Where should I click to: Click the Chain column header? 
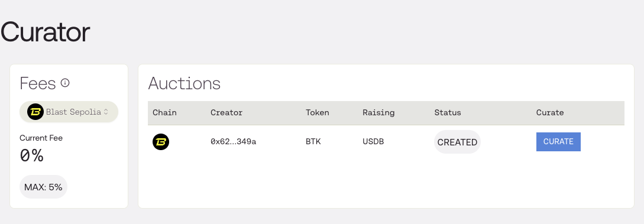[165, 112]
